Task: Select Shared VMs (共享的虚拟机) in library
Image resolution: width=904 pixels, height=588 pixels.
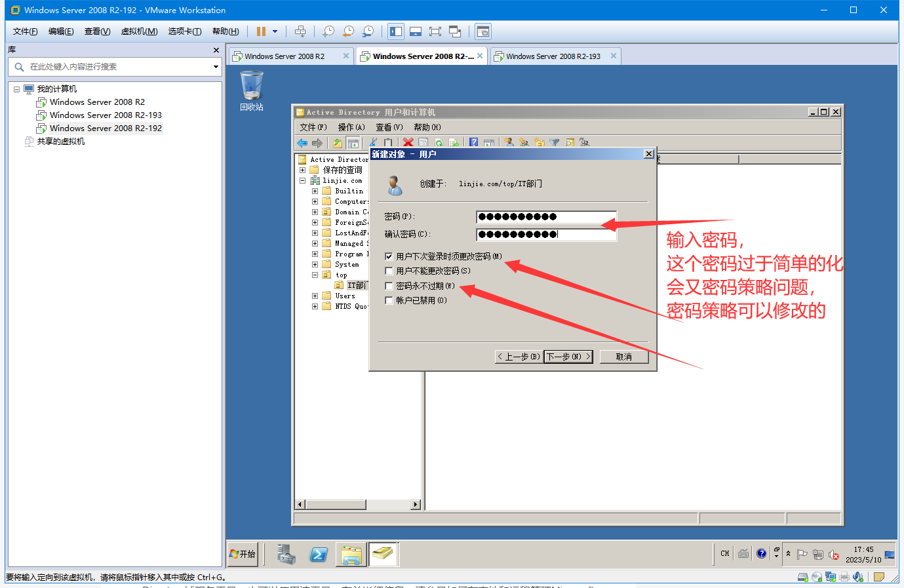Action: (x=60, y=142)
